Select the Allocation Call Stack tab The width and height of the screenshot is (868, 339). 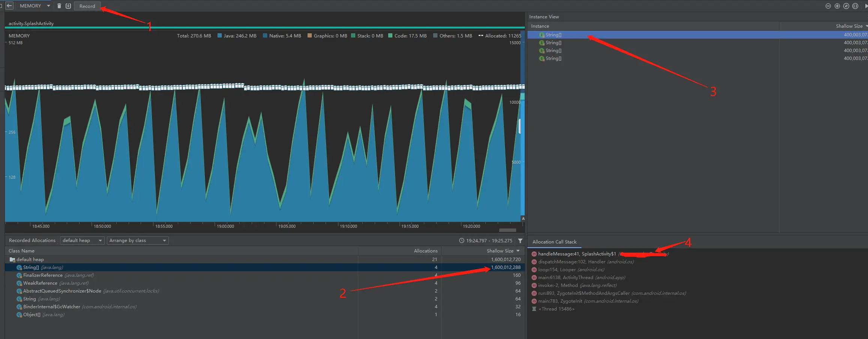[554, 242]
